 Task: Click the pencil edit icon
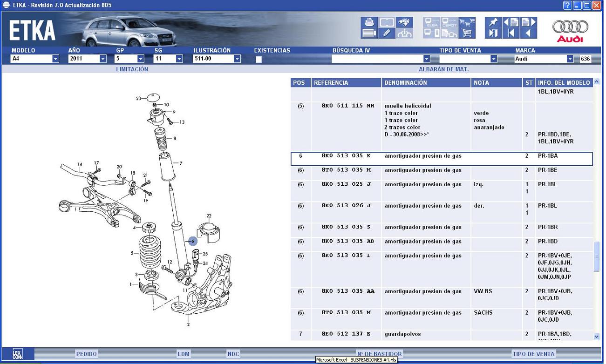(387, 34)
